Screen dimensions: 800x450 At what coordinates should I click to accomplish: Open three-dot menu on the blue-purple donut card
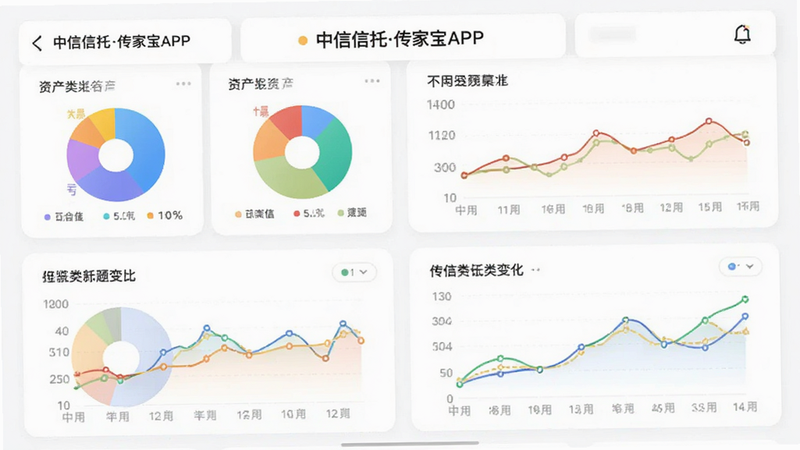[183, 84]
